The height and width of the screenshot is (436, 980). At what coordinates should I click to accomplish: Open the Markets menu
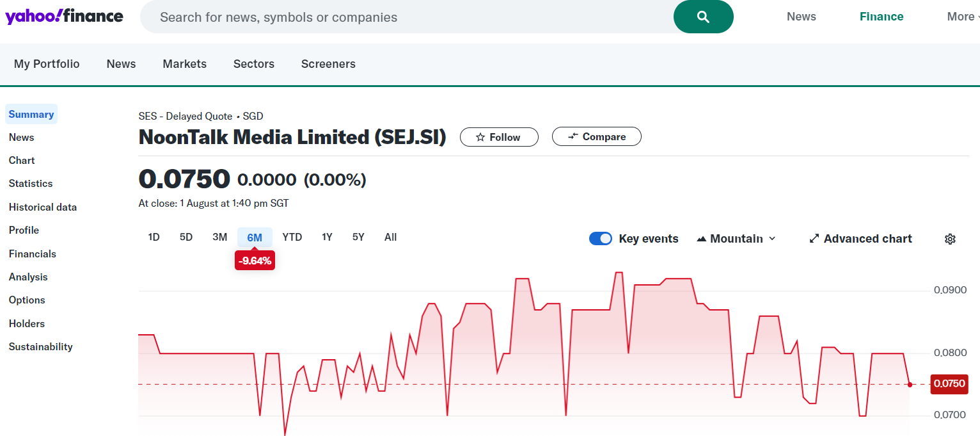(185, 64)
